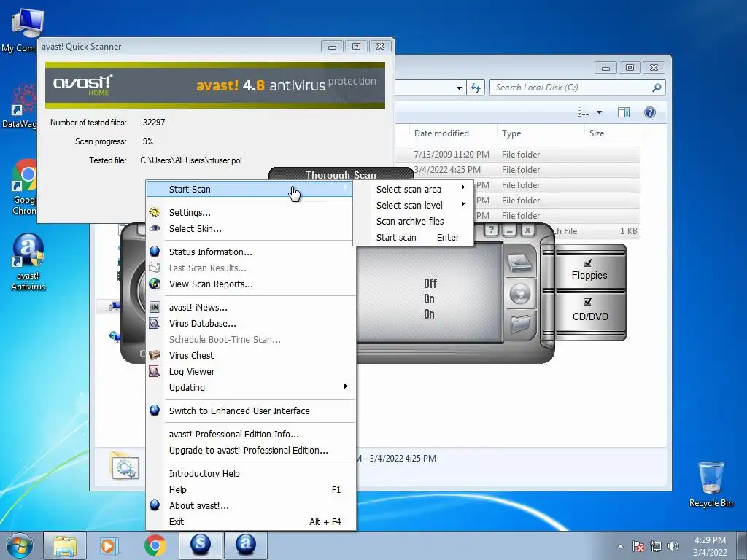
Task: Open the view options dropdown arrow in Explorer
Action: point(600,112)
